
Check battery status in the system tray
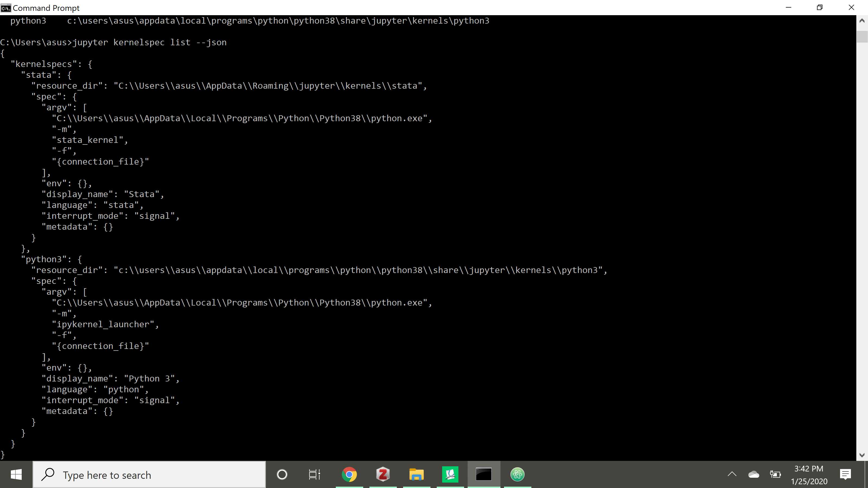tap(776, 475)
